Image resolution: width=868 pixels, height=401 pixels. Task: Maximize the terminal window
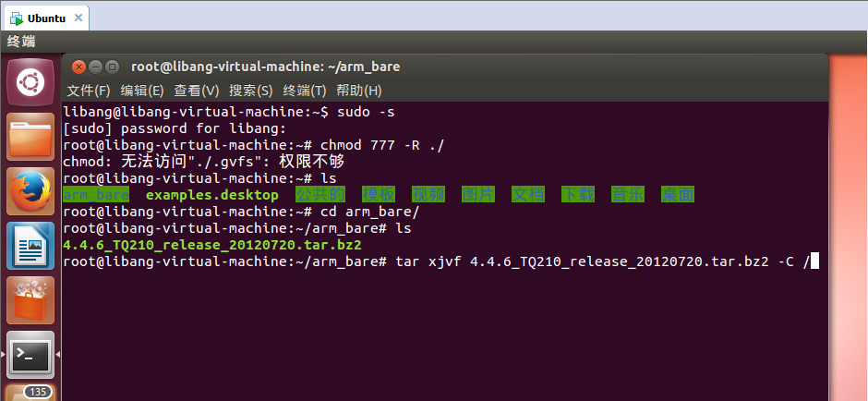tap(112, 67)
